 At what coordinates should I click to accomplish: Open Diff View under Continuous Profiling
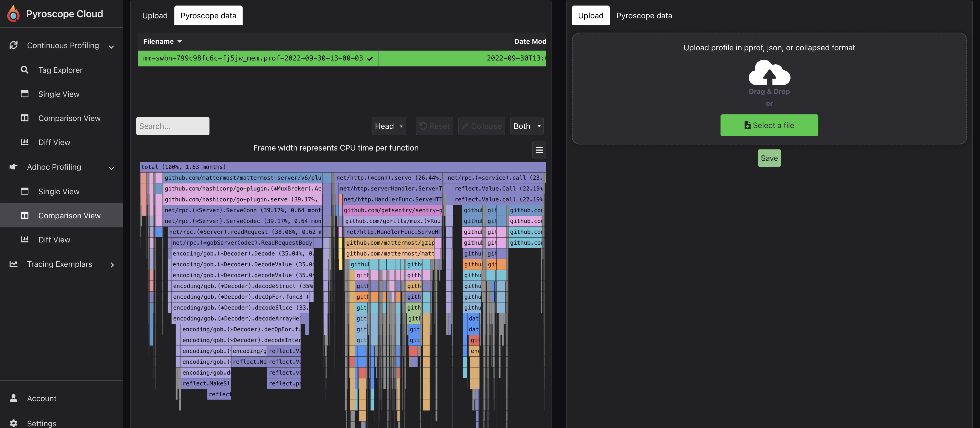[54, 142]
